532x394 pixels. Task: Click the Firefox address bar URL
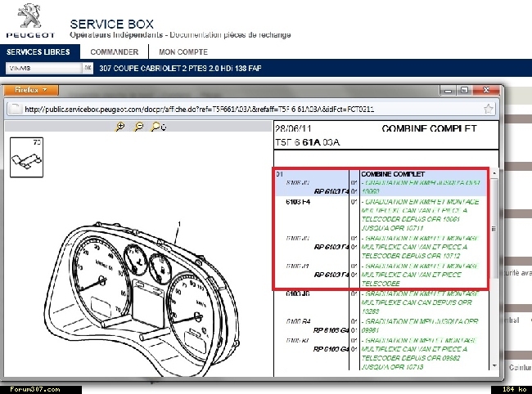tap(200, 109)
